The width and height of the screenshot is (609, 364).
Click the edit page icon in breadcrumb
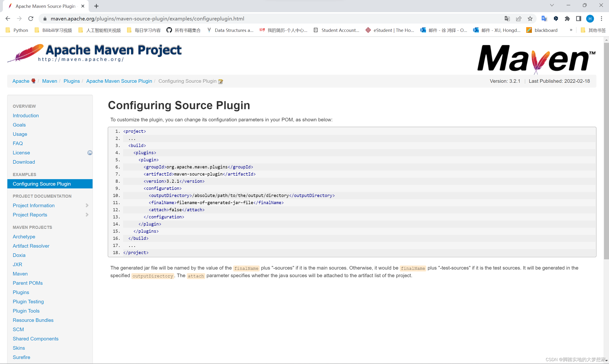tap(221, 81)
